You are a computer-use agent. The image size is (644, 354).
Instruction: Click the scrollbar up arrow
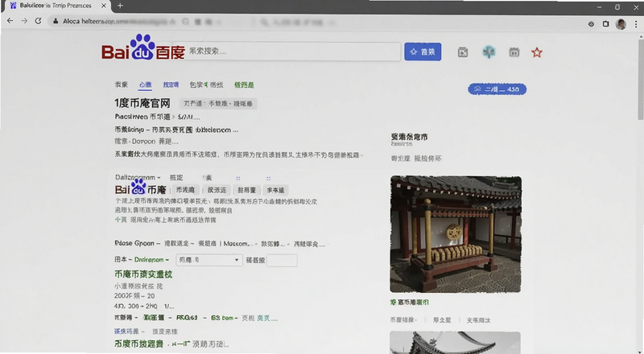pyautogui.click(x=641, y=37)
